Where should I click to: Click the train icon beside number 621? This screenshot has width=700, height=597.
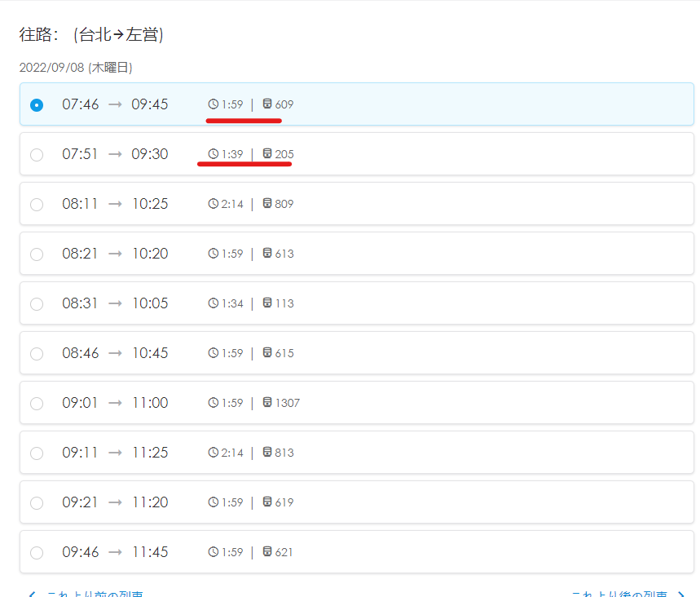pos(267,552)
